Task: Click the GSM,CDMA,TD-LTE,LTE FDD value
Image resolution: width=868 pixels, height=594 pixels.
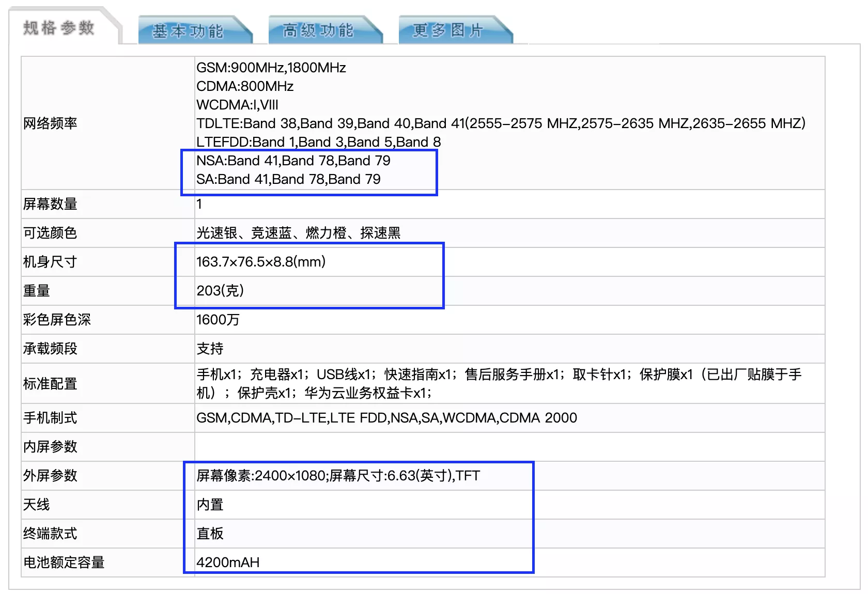Action: (386, 418)
